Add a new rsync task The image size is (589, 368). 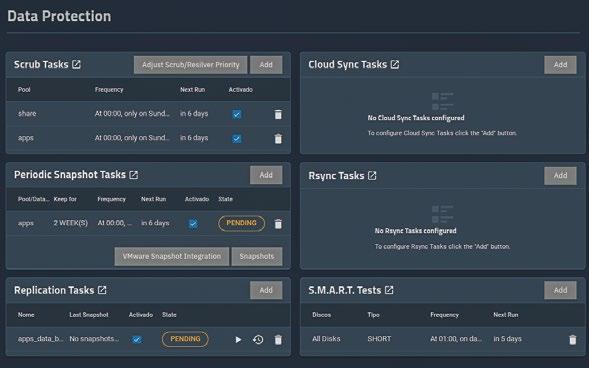tap(560, 176)
